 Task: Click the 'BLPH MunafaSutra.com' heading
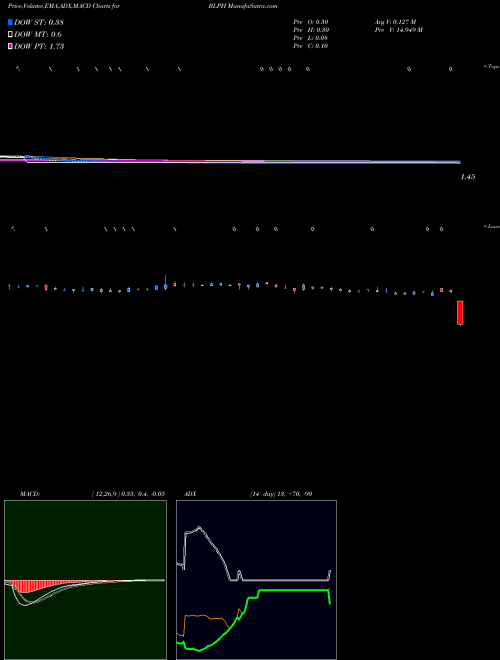pyautogui.click(x=242, y=7)
